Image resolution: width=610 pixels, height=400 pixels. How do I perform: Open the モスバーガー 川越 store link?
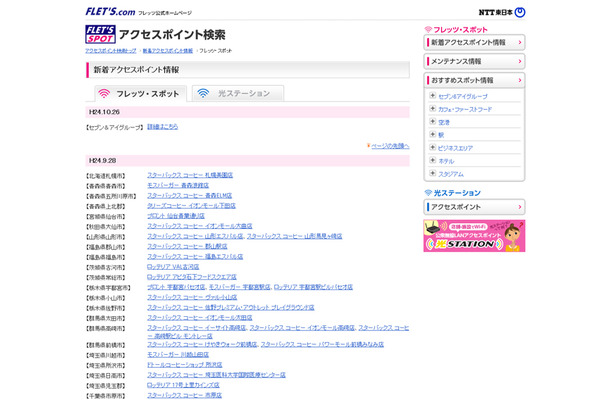coord(178,354)
